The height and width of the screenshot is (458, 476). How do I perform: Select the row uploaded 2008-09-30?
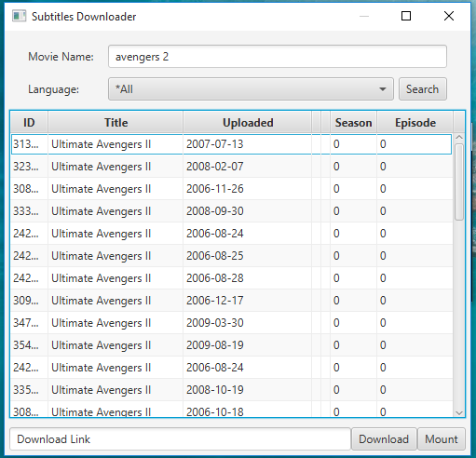tap(231, 211)
